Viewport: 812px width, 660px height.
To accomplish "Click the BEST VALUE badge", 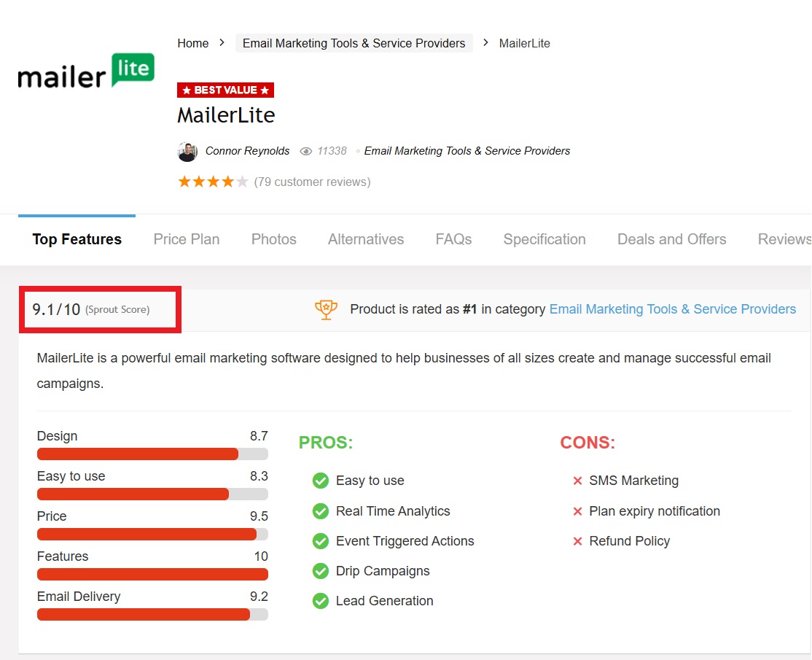I will click(225, 90).
